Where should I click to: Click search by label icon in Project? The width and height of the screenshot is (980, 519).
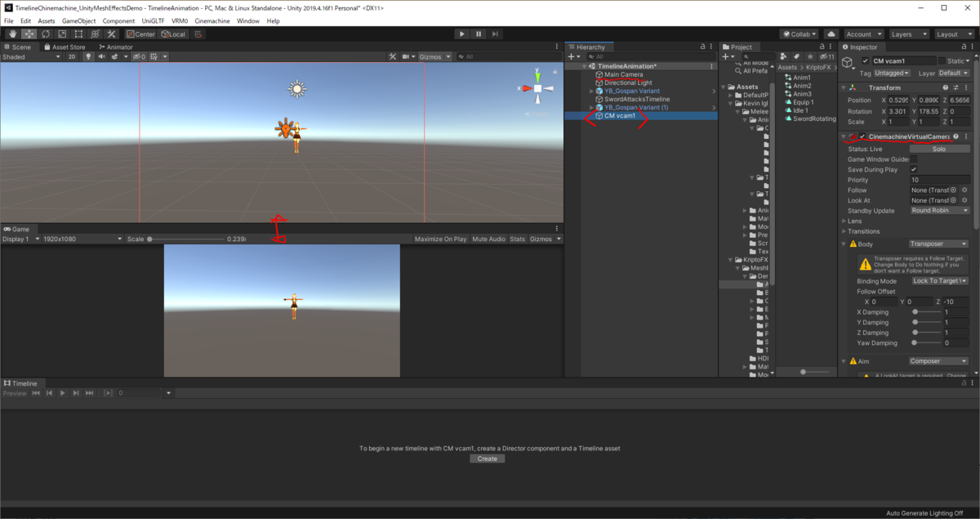pos(796,56)
